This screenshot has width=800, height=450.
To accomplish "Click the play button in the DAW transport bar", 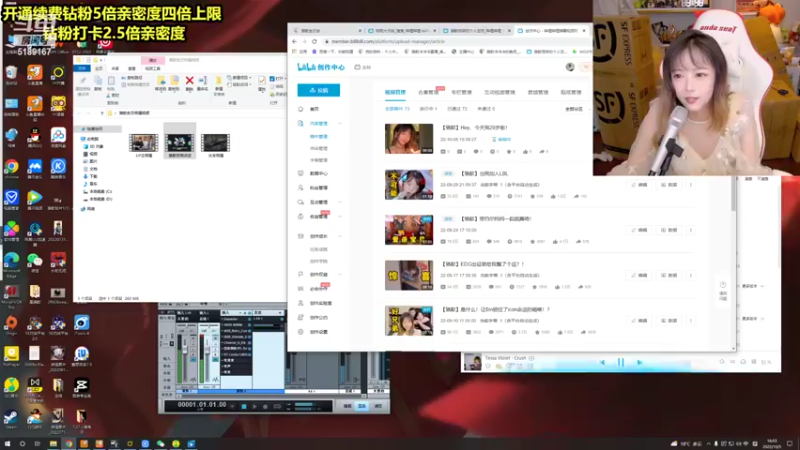I will click(255, 407).
